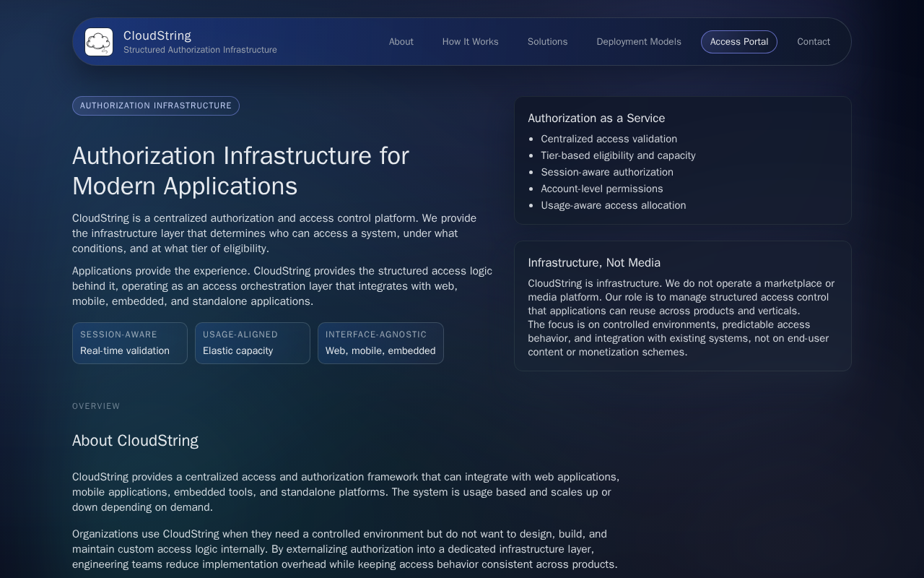Click the main Authorization Infrastructure headline
This screenshot has width=924, height=578.
[240, 171]
